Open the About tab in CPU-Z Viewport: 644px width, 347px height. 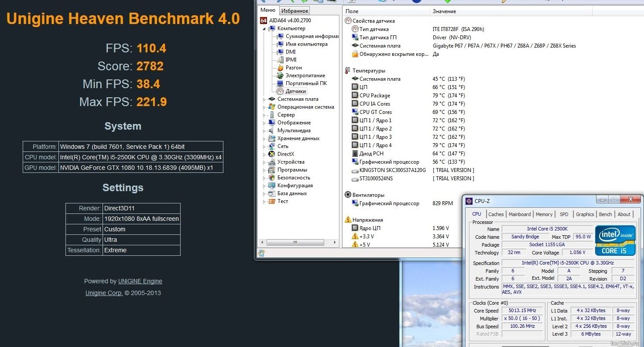(624, 214)
